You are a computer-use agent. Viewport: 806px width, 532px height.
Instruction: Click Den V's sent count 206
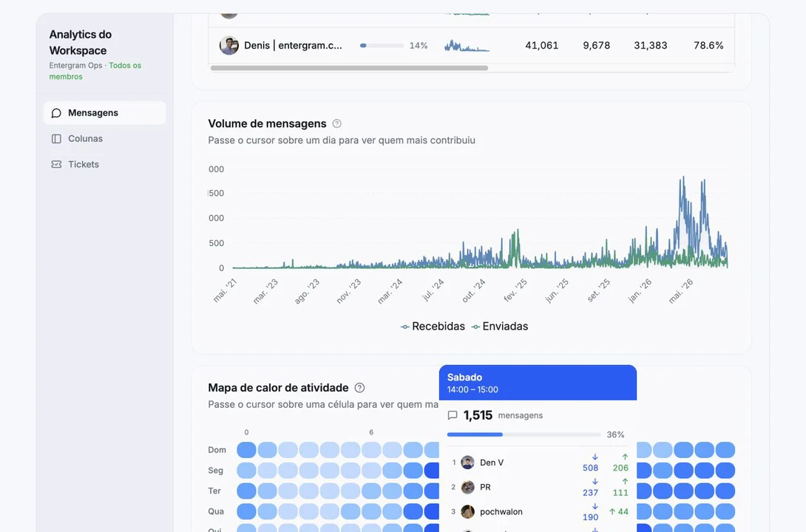[x=620, y=468]
